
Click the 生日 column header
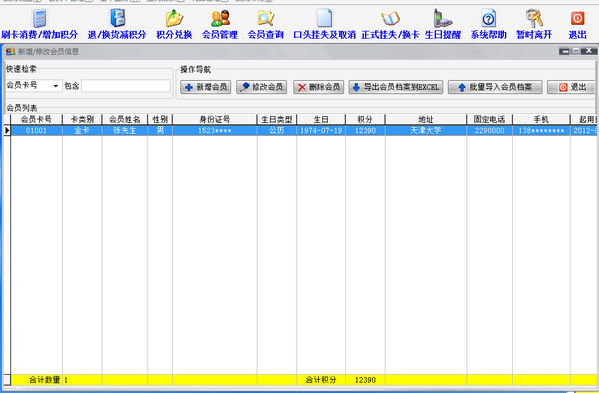[321, 120]
